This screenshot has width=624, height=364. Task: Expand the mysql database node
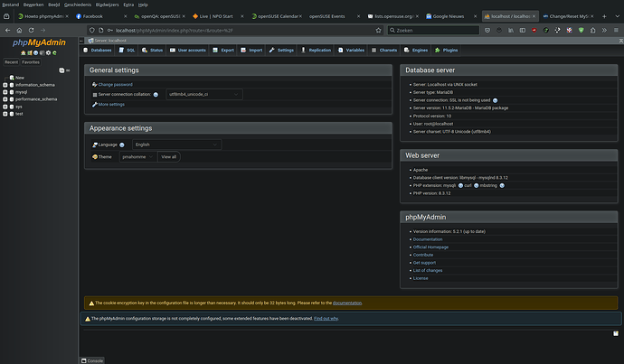point(6,92)
